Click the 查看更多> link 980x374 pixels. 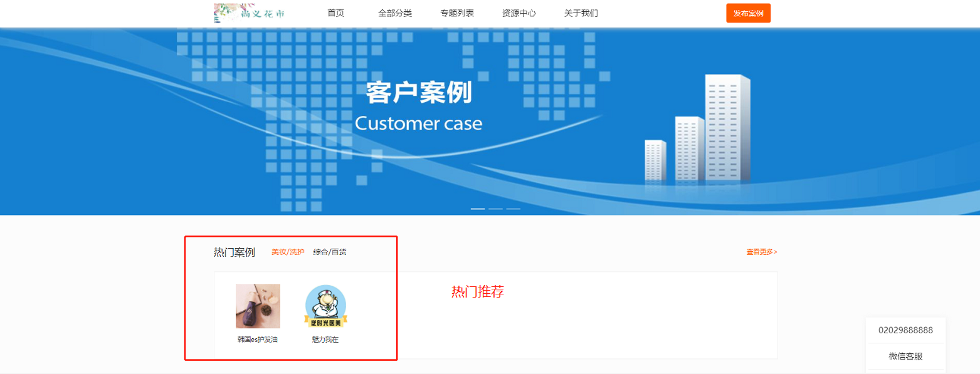762,252
